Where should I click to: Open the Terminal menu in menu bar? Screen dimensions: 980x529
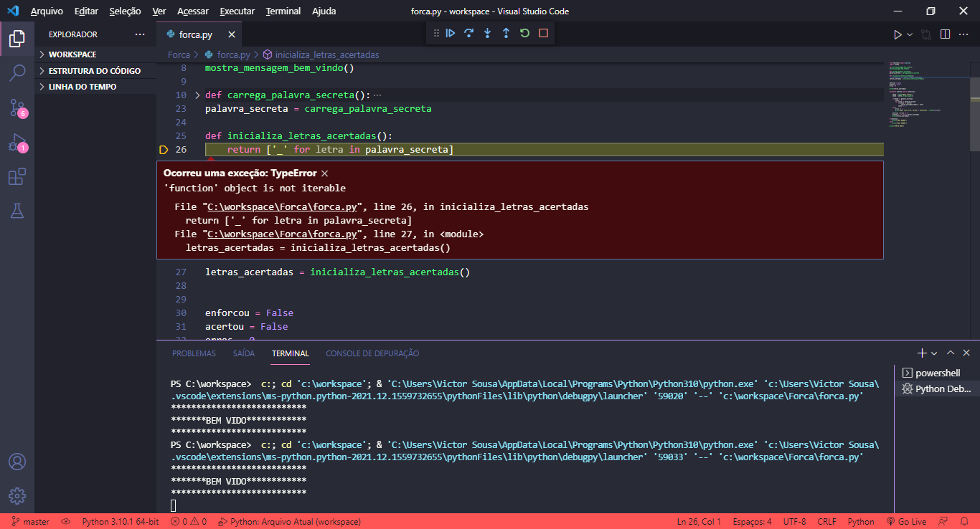pyautogui.click(x=283, y=11)
